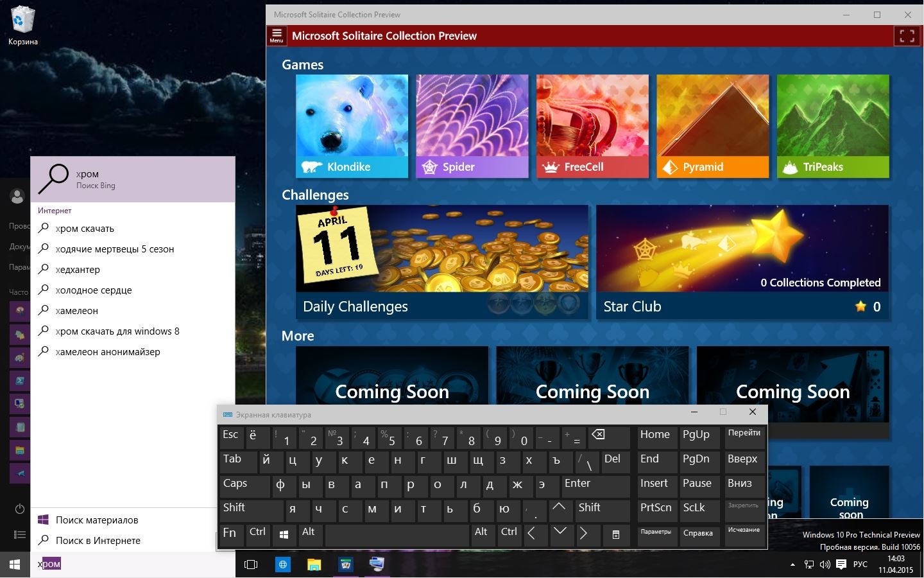Tap the Вниз key on on-screen keyboard
The height and width of the screenshot is (578, 924).
tap(744, 486)
